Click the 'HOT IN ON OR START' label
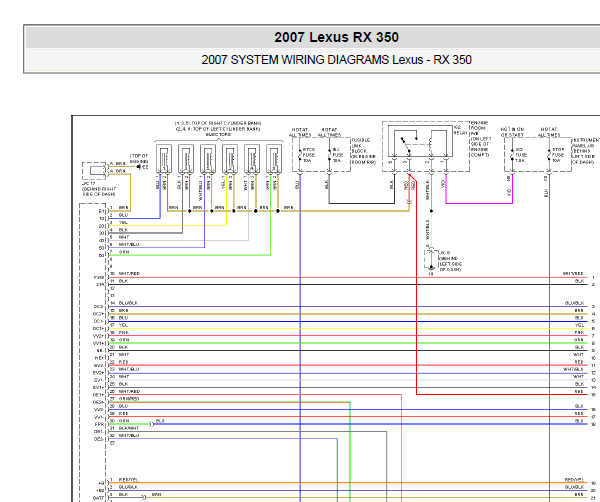This screenshot has width=600, height=502. click(x=512, y=132)
